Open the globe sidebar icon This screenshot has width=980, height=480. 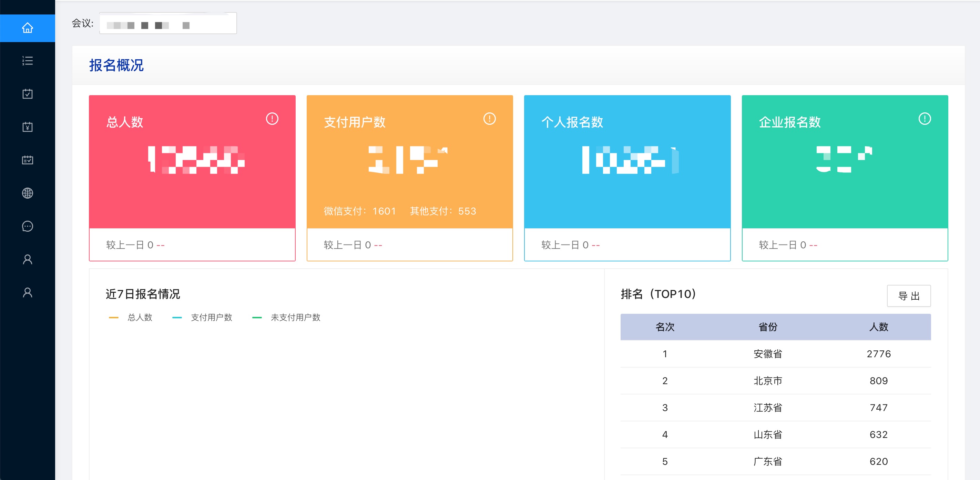[27, 193]
